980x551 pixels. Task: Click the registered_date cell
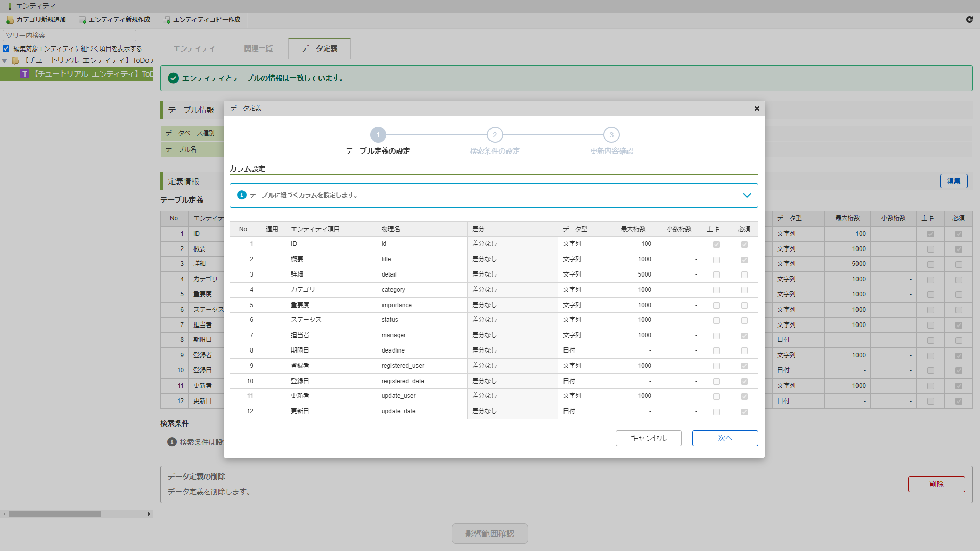(x=422, y=381)
